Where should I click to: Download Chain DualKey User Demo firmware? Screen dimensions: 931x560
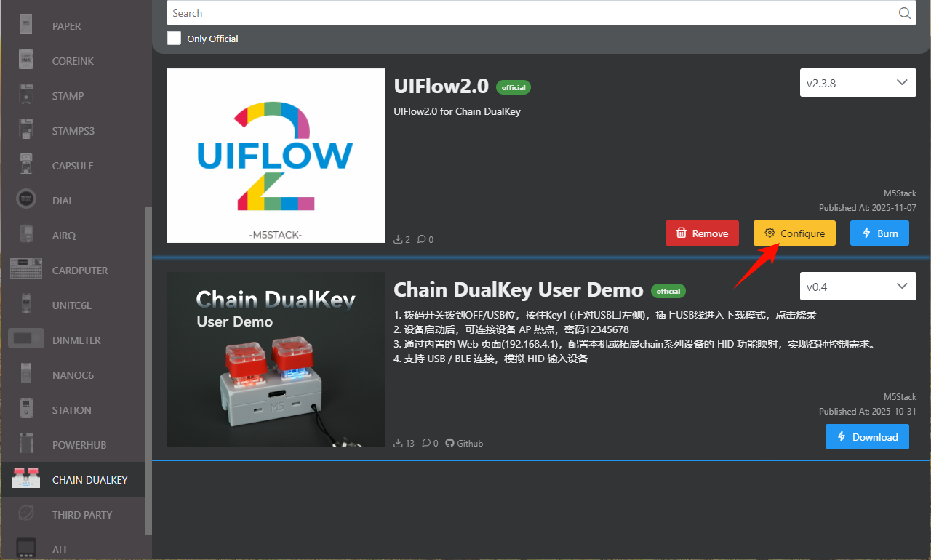click(867, 437)
